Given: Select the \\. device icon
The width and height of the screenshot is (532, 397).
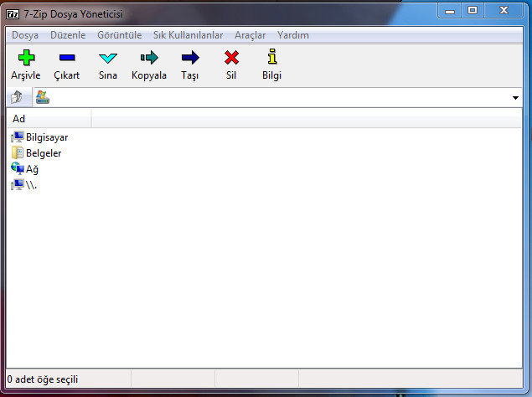Looking at the screenshot, I should (18, 185).
